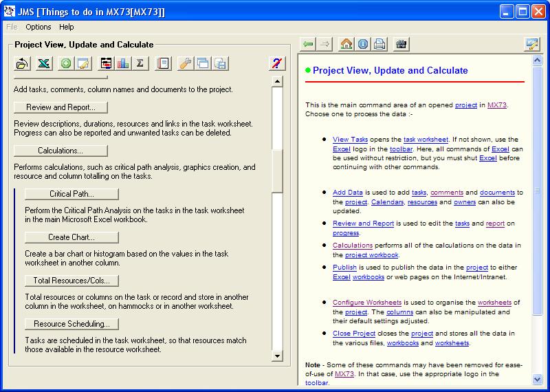Go to help home page icon
Viewport: 550px width, 392px height.
(346, 44)
